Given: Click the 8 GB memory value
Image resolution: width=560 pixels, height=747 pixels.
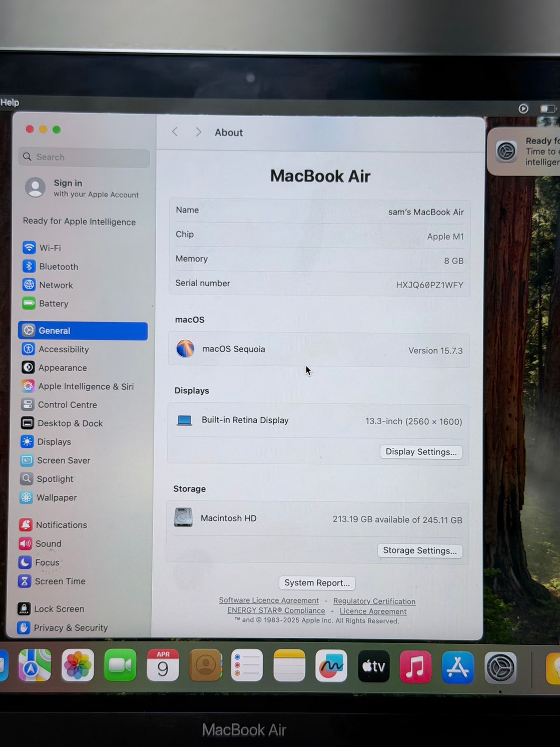Looking at the screenshot, I should (x=454, y=261).
